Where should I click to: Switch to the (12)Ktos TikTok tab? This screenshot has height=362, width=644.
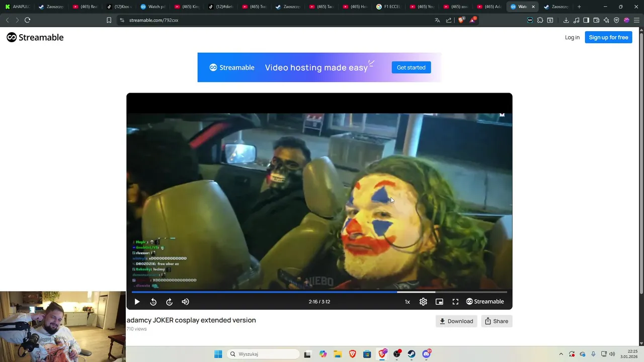[x=119, y=7]
